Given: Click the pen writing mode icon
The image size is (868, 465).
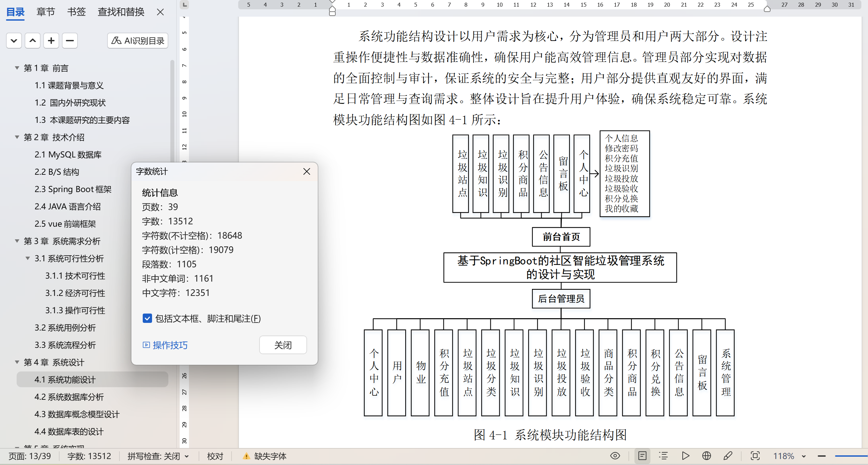Looking at the screenshot, I should tap(728, 456).
